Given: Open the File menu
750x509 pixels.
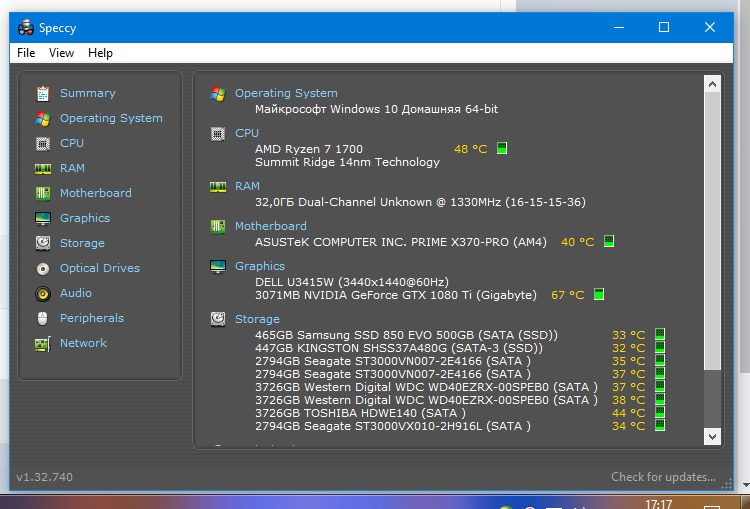Looking at the screenshot, I should point(26,53).
